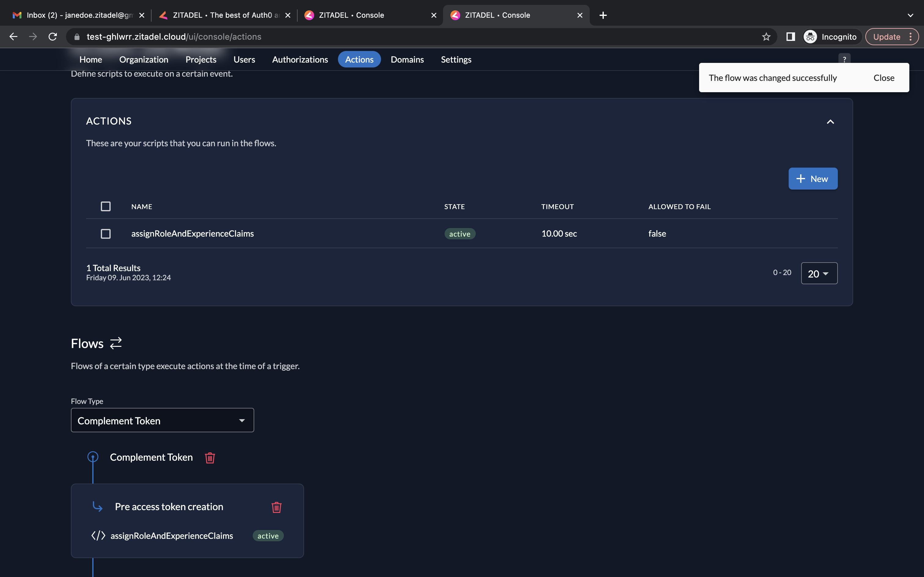Open the Flow Type Complement Token dropdown
Viewport: 924px width, 577px height.
point(162,420)
